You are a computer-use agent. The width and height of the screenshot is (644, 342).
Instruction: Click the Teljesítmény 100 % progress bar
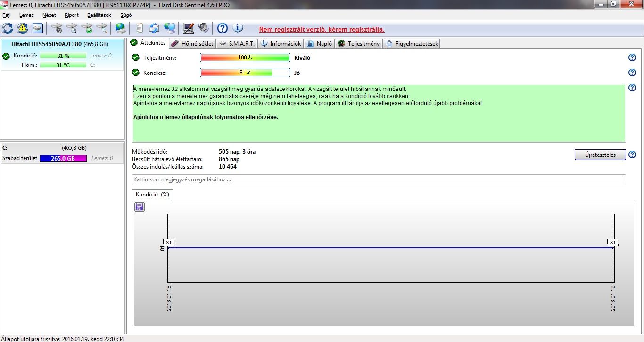(245, 57)
